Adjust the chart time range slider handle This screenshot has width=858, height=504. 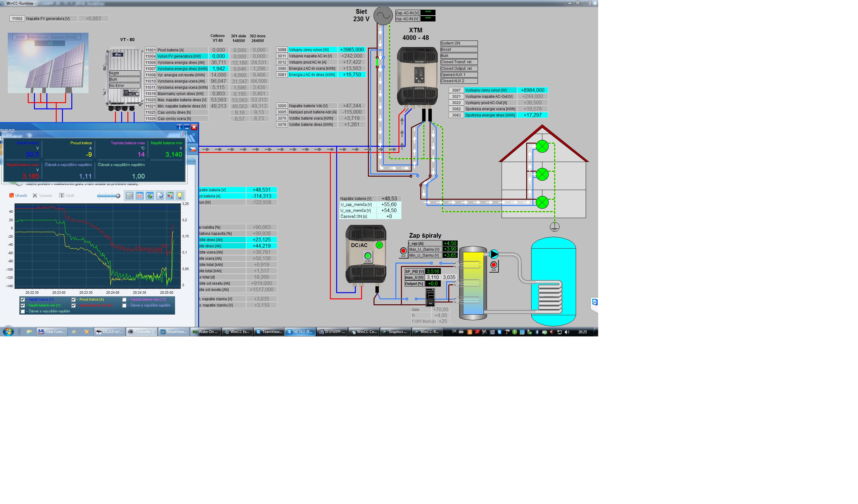pos(118,196)
